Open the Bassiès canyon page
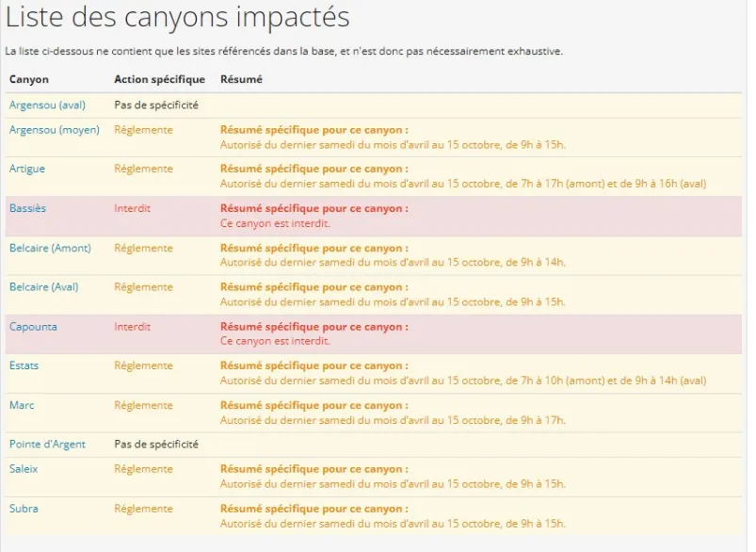 tap(26, 208)
